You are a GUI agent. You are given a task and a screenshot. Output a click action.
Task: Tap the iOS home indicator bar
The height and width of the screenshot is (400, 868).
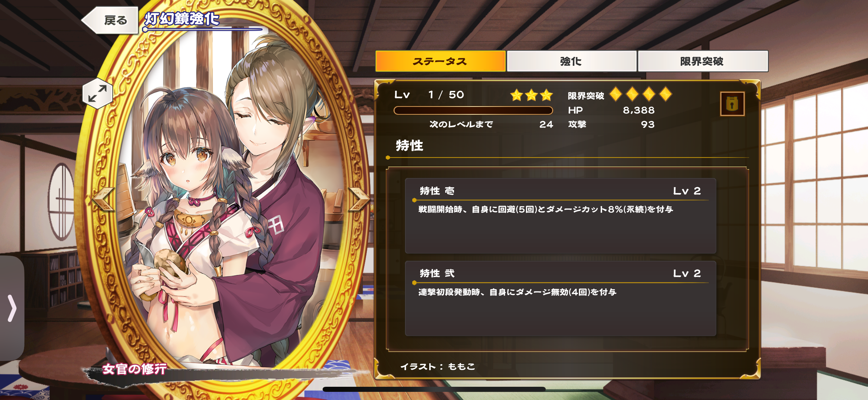pyautogui.click(x=434, y=389)
